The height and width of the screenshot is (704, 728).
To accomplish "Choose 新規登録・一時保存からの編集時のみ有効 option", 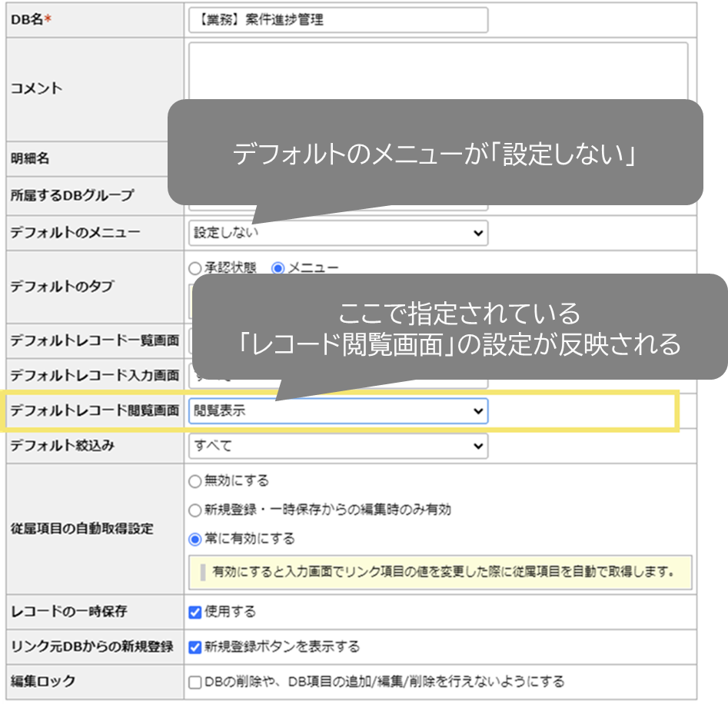I will pos(194,507).
